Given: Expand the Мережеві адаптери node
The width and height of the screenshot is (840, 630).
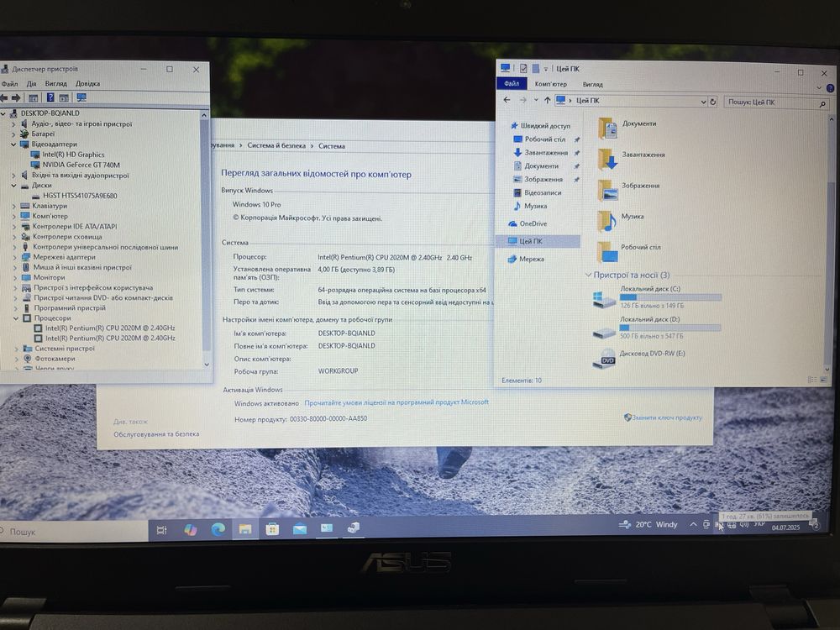Looking at the screenshot, I should point(14,256).
